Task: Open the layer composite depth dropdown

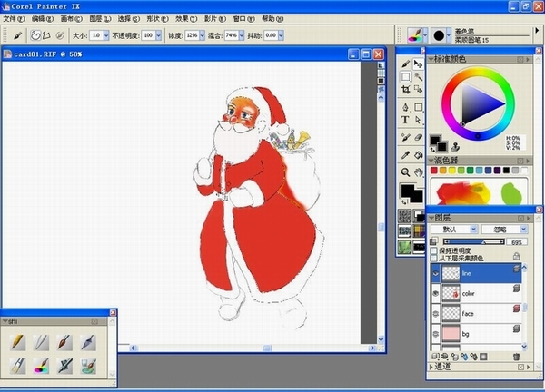Action: coord(504,230)
